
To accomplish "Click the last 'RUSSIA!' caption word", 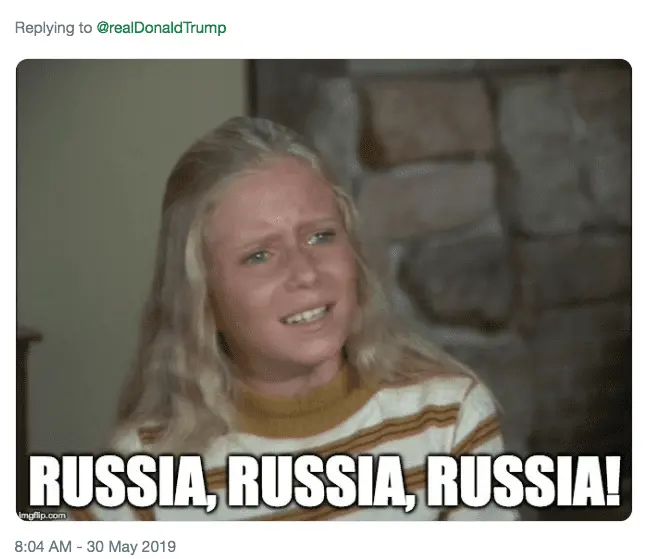I will pos(523,480).
